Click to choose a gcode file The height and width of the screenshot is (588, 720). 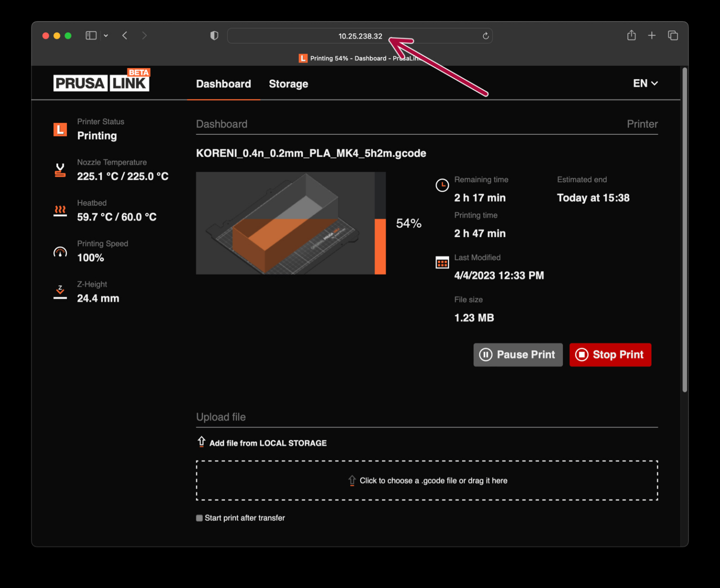tap(427, 480)
